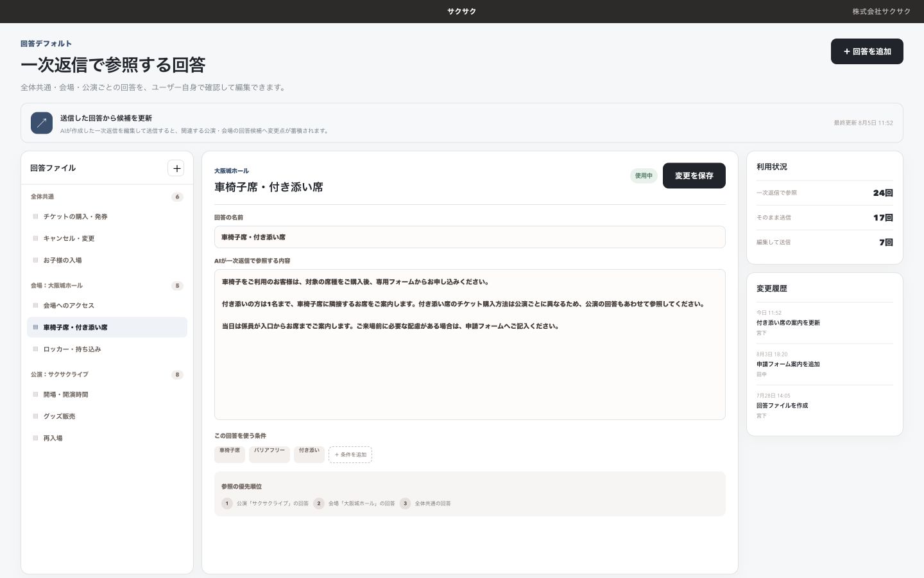
Task: Select 車椅子席・付き添い席 in the sidebar list
Action: 107,328
